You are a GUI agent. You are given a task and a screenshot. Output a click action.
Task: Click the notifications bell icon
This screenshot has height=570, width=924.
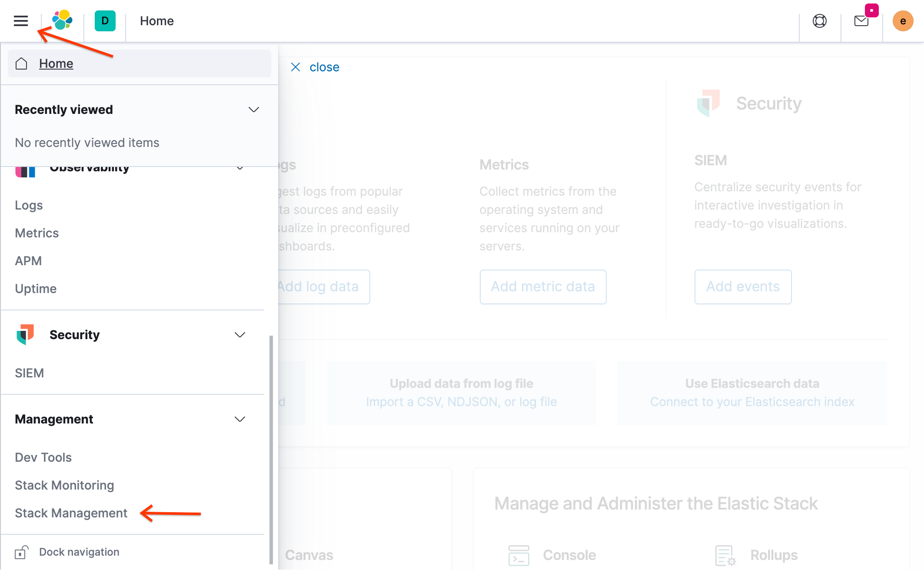(x=861, y=21)
